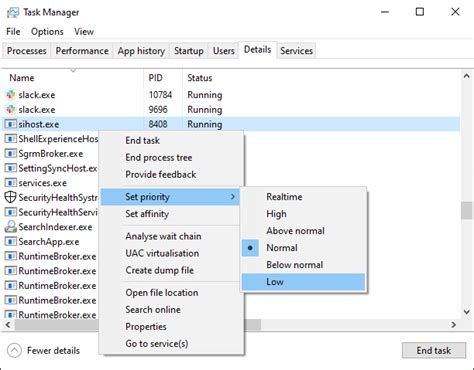Click the sihost.exe process icon
The width and height of the screenshot is (474, 370).
tap(11, 124)
